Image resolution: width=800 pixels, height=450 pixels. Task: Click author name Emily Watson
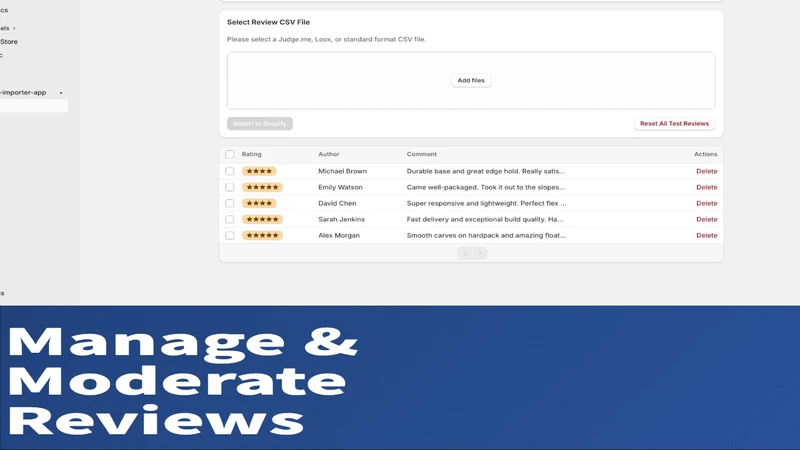(x=340, y=187)
